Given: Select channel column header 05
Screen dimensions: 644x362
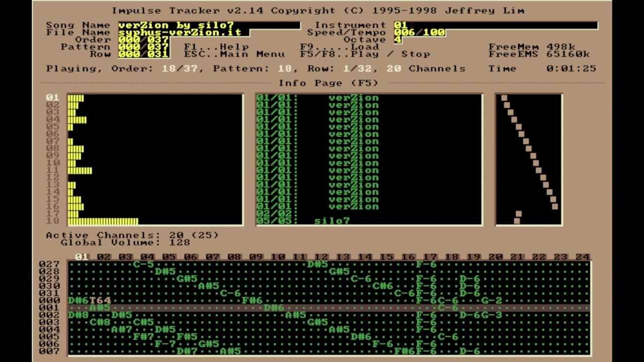Looking at the screenshot, I should tap(169, 257).
